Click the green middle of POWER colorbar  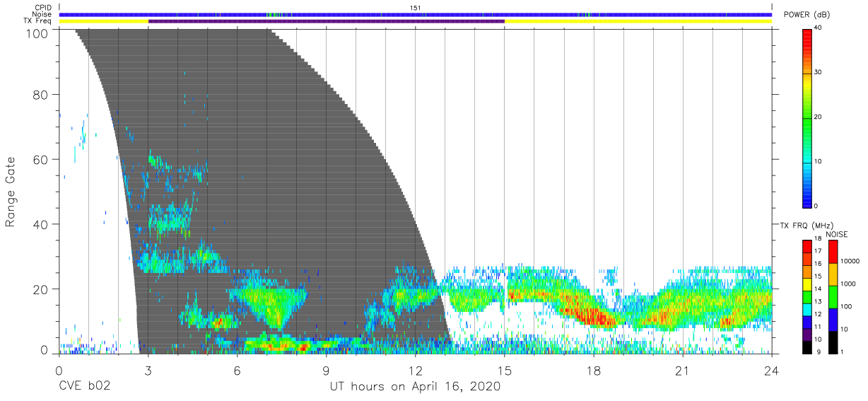click(x=808, y=117)
